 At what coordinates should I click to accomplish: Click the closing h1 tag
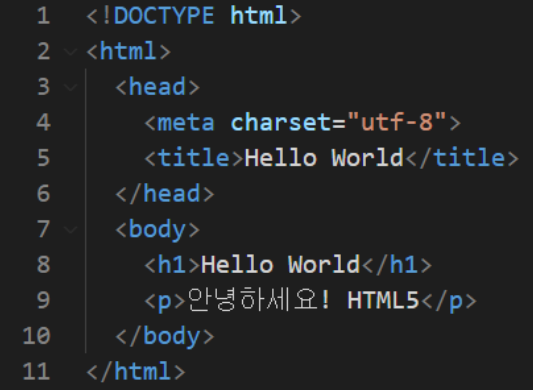click(x=397, y=265)
